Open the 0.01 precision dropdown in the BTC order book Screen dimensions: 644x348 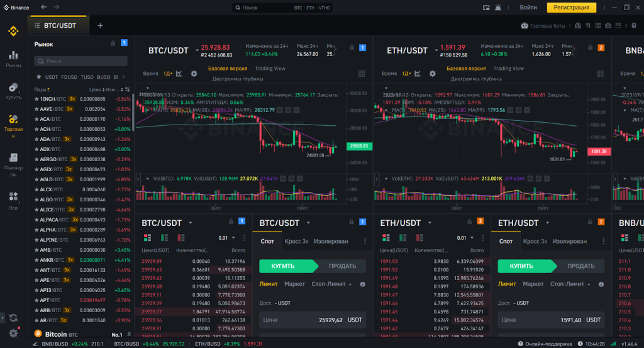pos(226,238)
